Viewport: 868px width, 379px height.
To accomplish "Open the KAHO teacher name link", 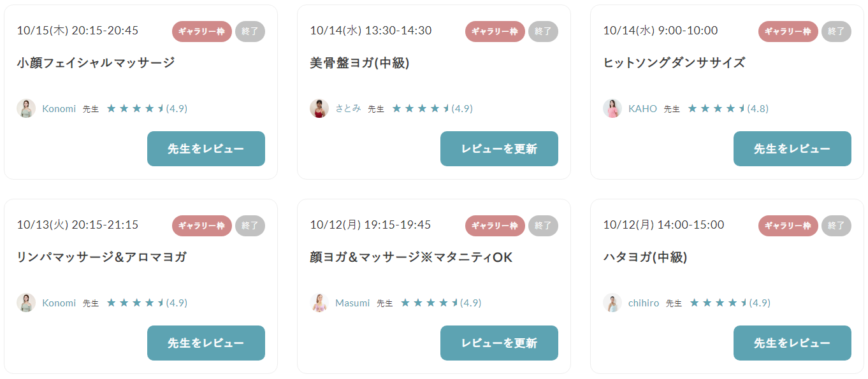I will pyautogui.click(x=642, y=109).
